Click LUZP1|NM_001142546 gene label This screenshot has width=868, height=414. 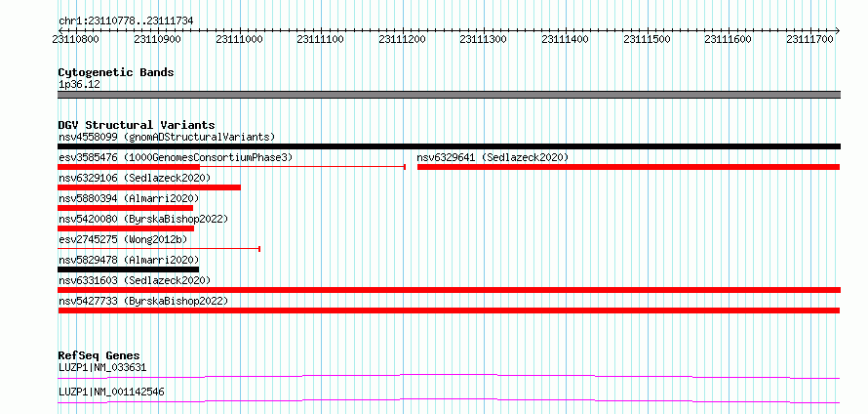click(111, 393)
